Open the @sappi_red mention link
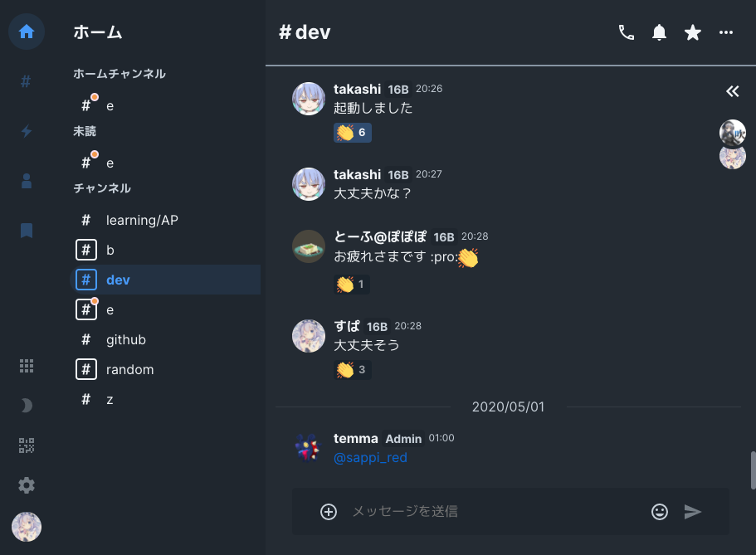The width and height of the screenshot is (756, 555). (370, 457)
